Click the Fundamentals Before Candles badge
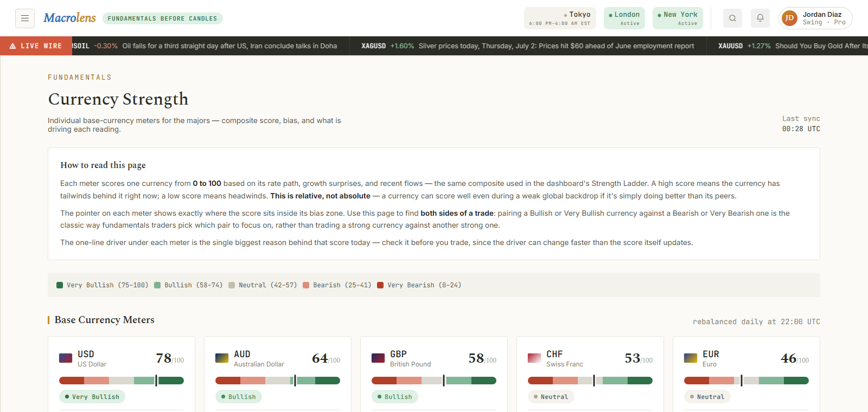The width and height of the screenshot is (868, 412). point(162,18)
